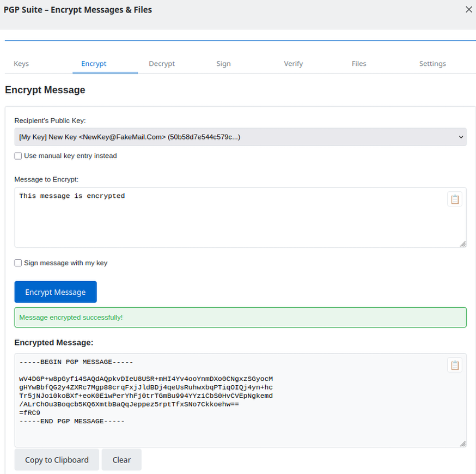Enable Use manual key entry instead
The height and width of the screenshot is (474, 476).
tap(18, 156)
